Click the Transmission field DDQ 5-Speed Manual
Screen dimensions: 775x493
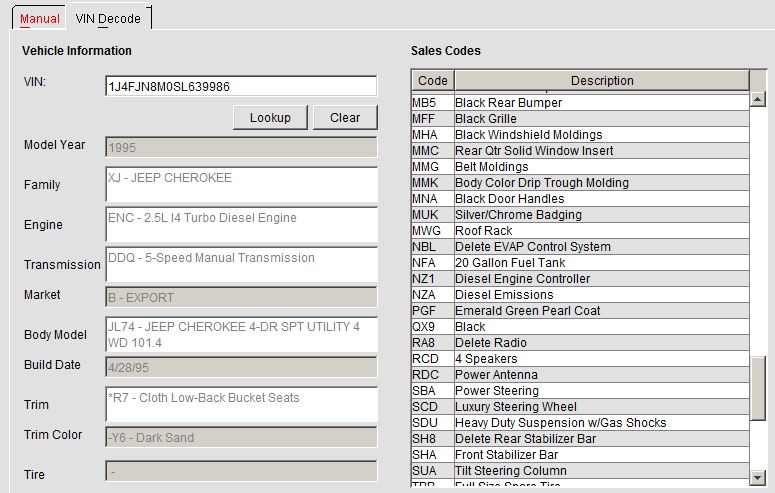[241, 265]
